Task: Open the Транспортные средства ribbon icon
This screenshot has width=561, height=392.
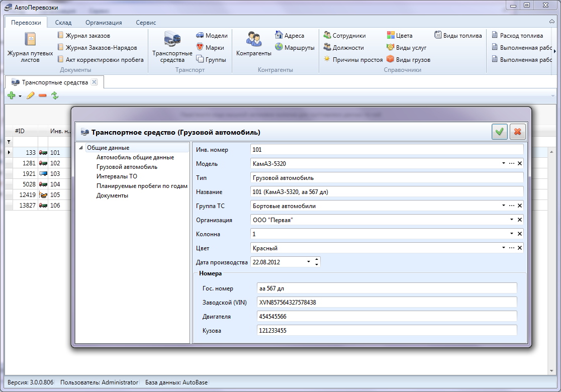Action: coord(172,47)
